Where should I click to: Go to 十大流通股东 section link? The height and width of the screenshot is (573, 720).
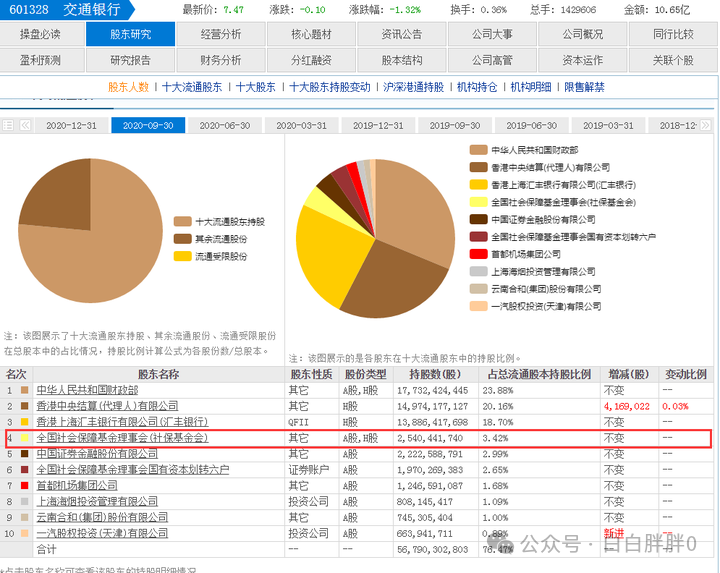(x=192, y=87)
